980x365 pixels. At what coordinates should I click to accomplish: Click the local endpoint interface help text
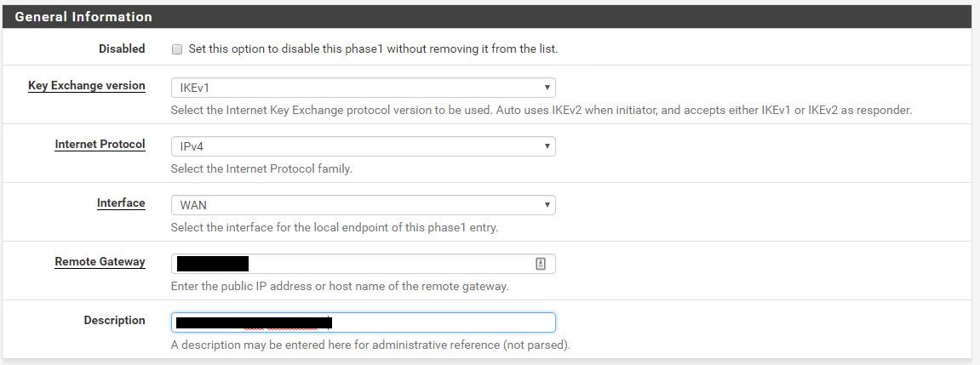pyautogui.click(x=335, y=228)
